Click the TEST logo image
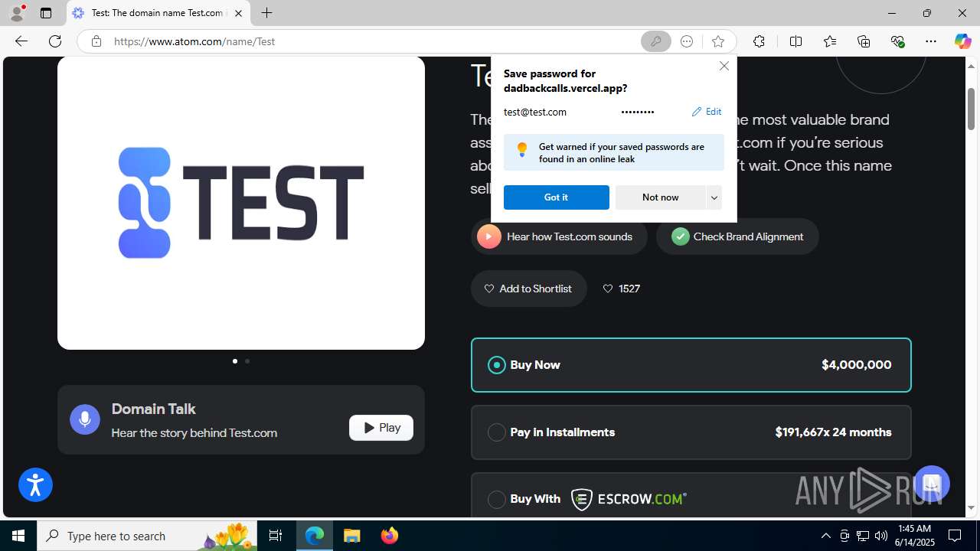 [241, 203]
